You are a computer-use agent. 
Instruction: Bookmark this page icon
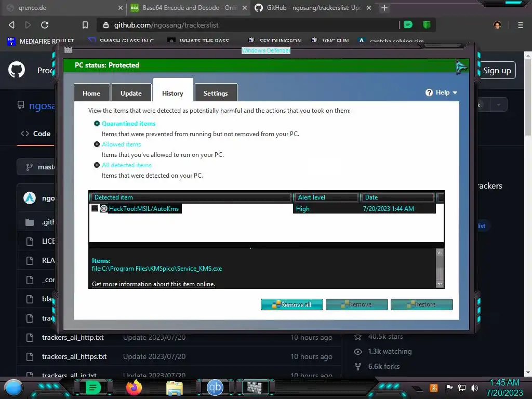[85, 25]
